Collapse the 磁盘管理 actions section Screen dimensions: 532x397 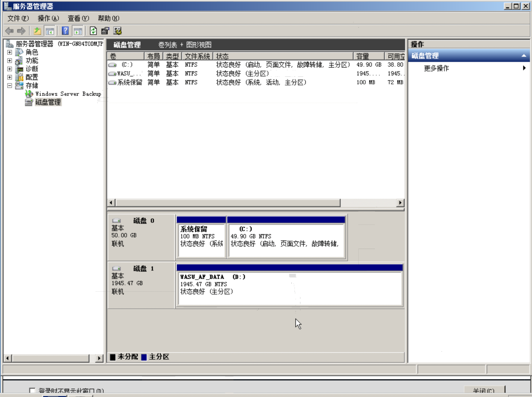(x=524, y=56)
